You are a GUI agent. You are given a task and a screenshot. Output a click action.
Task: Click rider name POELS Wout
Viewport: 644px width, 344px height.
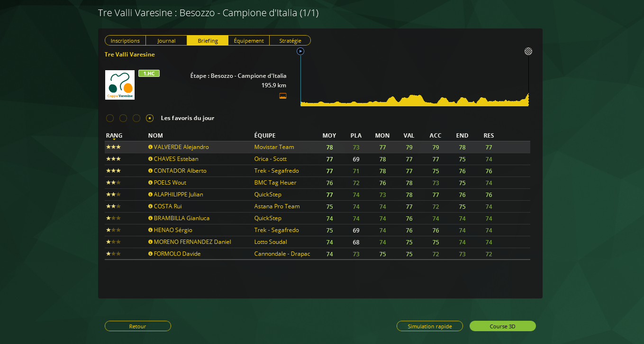pyautogui.click(x=170, y=183)
